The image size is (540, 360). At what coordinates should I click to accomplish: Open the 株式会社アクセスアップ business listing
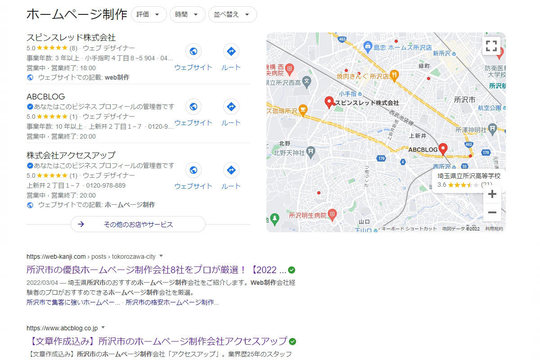point(71,155)
